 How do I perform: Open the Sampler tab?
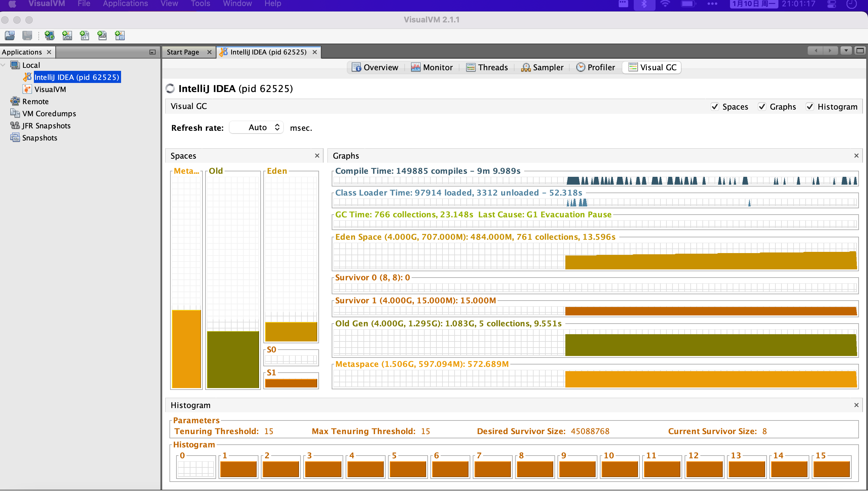542,68
